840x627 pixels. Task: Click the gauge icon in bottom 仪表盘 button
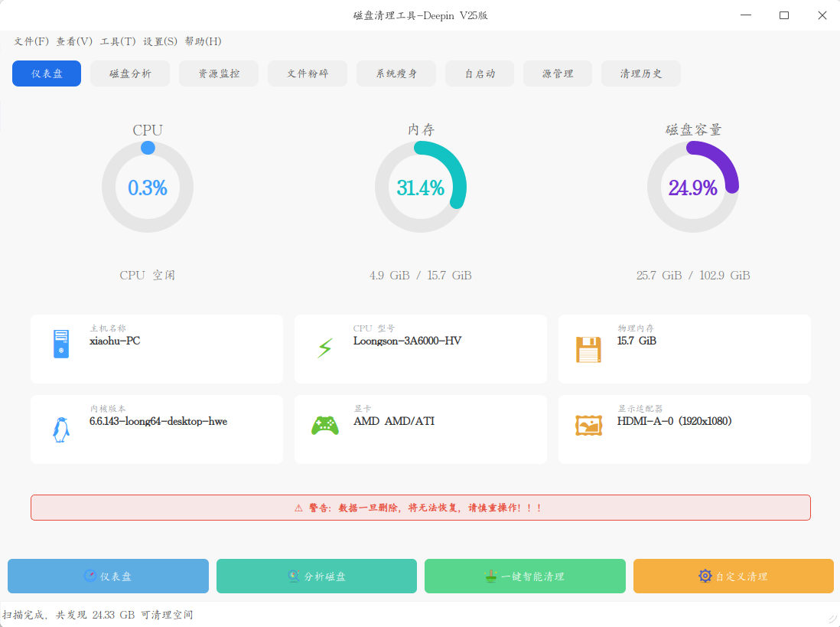90,576
